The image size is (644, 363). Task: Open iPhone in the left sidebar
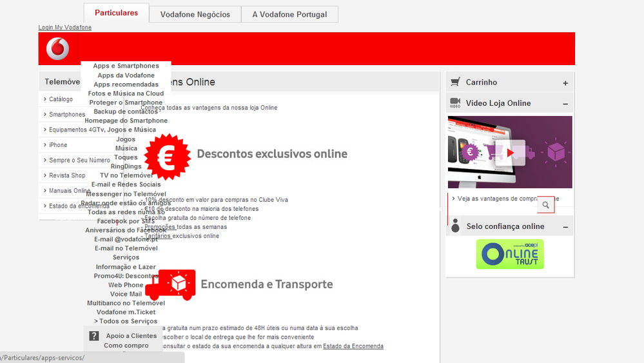pyautogui.click(x=58, y=145)
